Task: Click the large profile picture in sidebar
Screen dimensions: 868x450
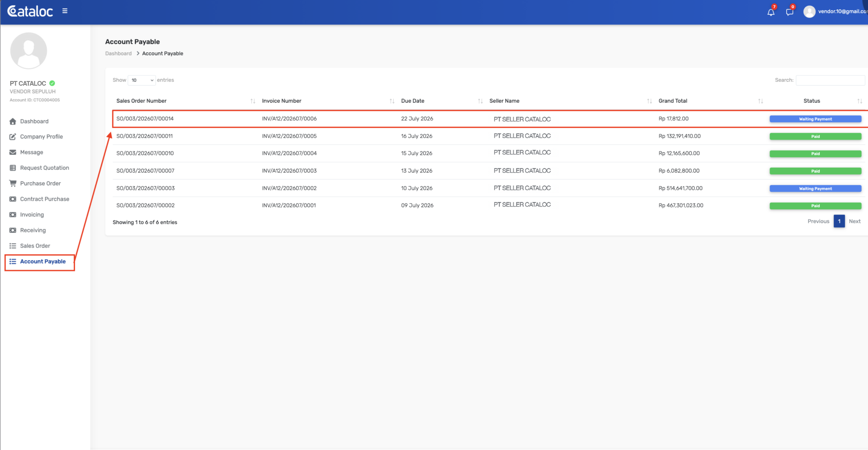Action: 28,51
